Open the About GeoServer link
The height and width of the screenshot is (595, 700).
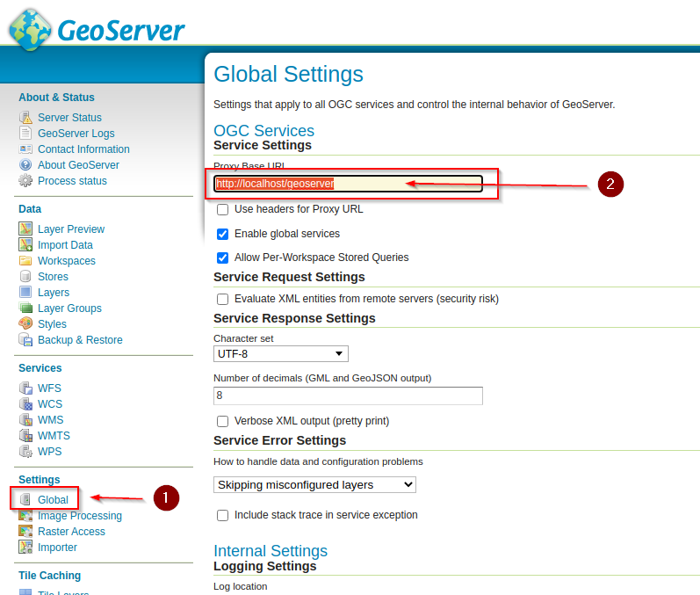[x=78, y=165]
